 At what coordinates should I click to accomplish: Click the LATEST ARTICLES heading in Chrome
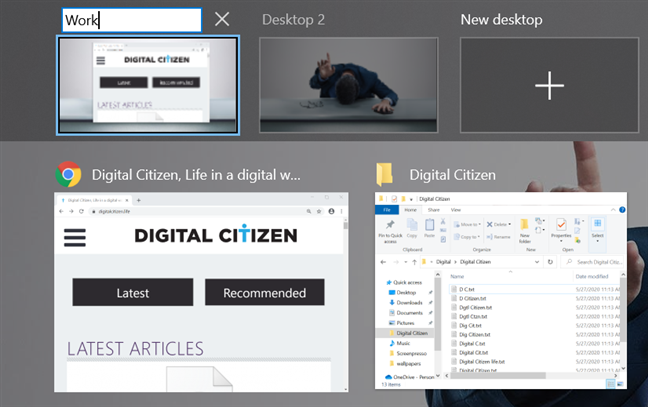tap(135, 349)
